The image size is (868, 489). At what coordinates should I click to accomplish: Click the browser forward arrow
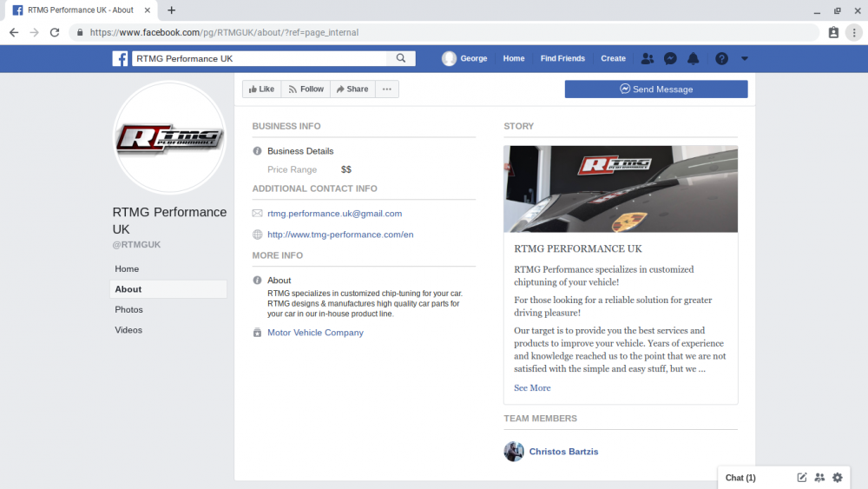[35, 32]
